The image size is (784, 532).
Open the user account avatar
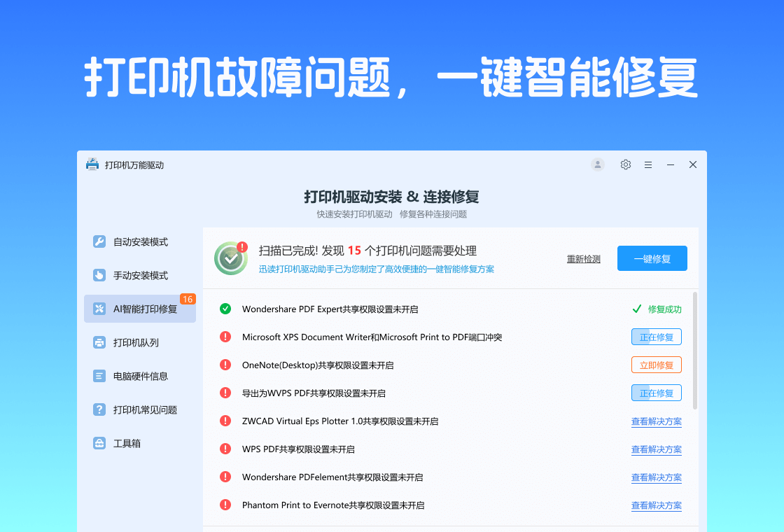coord(598,164)
